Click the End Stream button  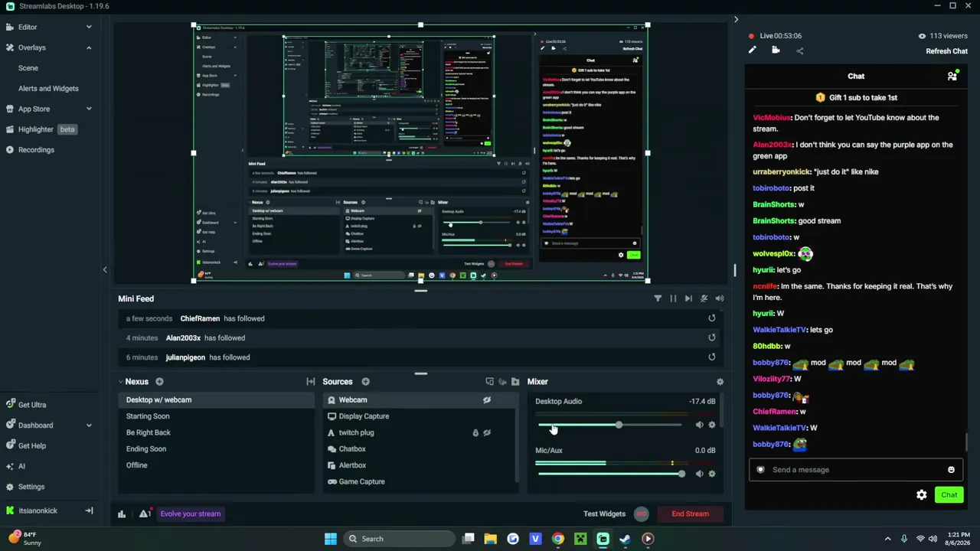tap(691, 514)
